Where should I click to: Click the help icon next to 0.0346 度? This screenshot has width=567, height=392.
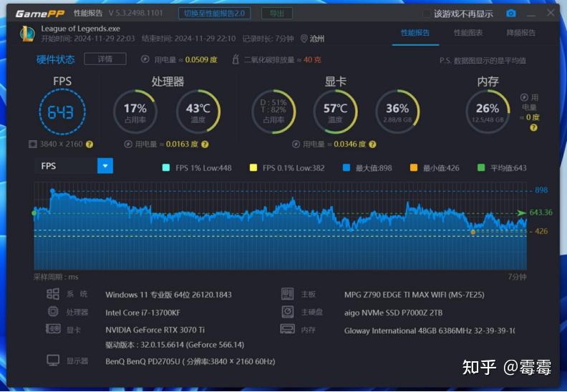tap(372, 144)
